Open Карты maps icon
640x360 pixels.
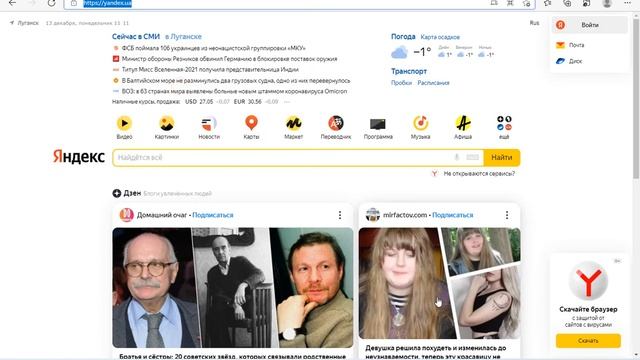[251, 123]
